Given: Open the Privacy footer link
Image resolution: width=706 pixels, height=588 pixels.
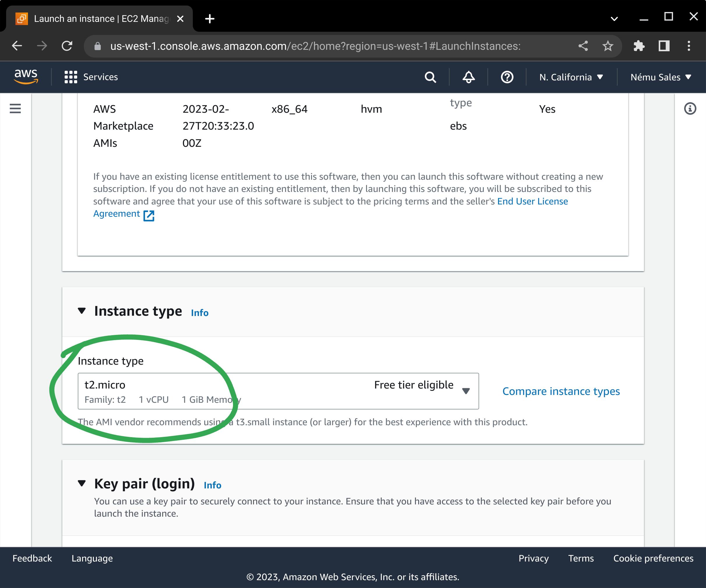Looking at the screenshot, I should 534,558.
